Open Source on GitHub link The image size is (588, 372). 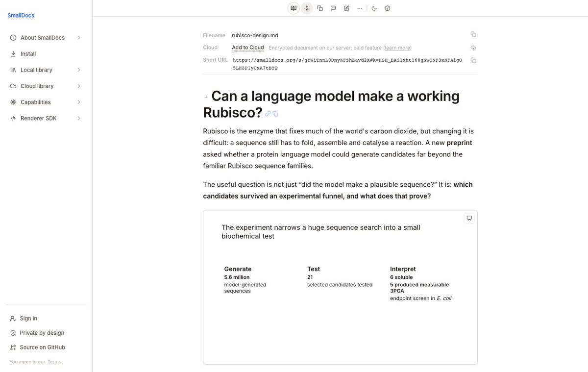click(x=43, y=347)
